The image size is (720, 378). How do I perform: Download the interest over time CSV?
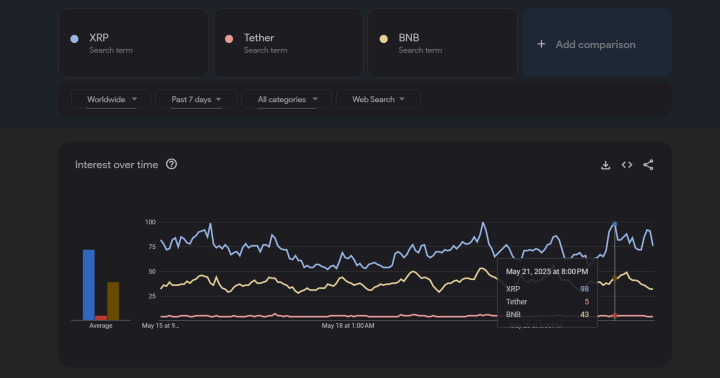click(x=605, y=165)
